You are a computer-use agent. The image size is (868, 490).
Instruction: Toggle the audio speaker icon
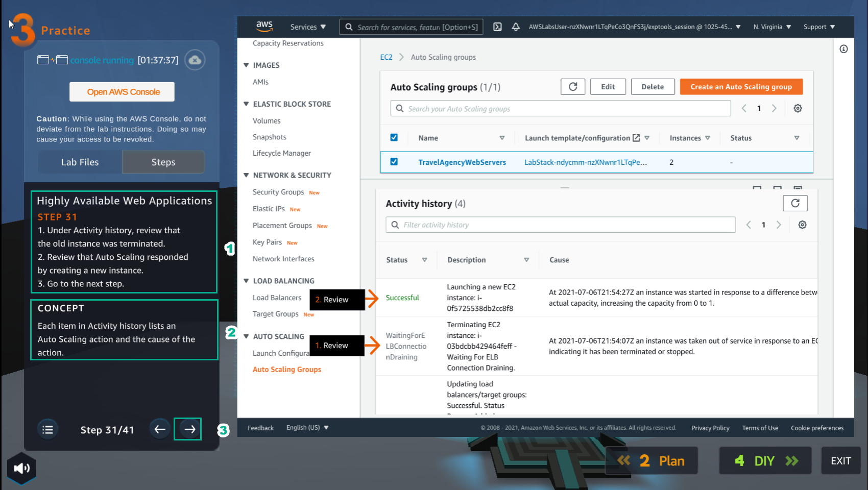(x=21, y=468)
